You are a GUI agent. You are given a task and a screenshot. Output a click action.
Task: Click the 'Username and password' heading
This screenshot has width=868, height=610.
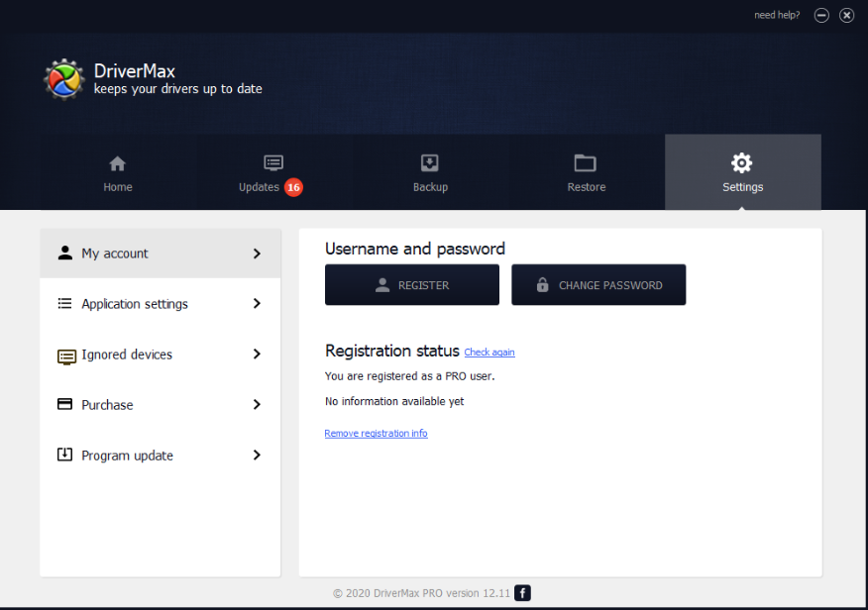coord(414,249)
